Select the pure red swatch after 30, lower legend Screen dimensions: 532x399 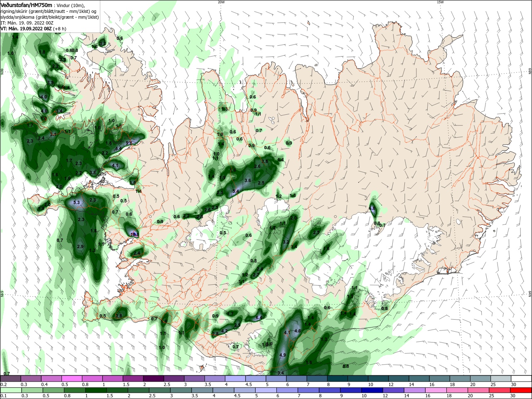pyautogui.click(x=521, y=390)
